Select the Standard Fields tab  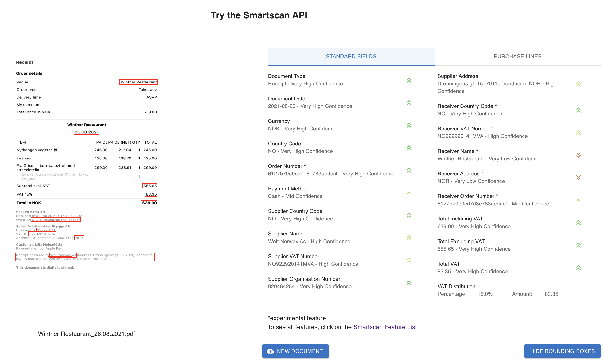[351, 56]
